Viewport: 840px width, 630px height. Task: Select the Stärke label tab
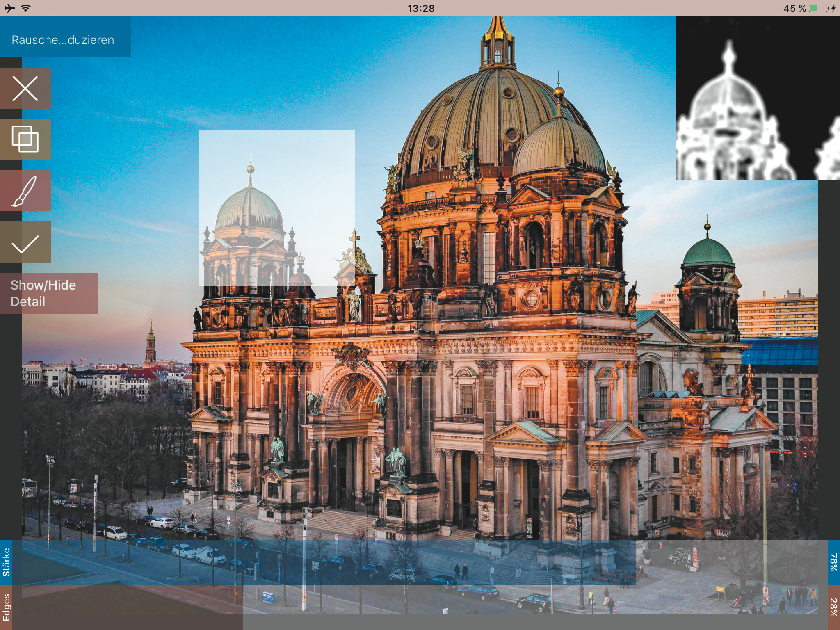pyautogui.click(x=6, y=562)
